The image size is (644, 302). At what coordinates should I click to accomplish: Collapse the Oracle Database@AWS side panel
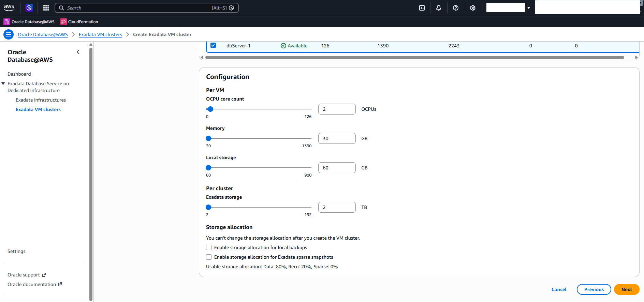click(x=78, y=52)
